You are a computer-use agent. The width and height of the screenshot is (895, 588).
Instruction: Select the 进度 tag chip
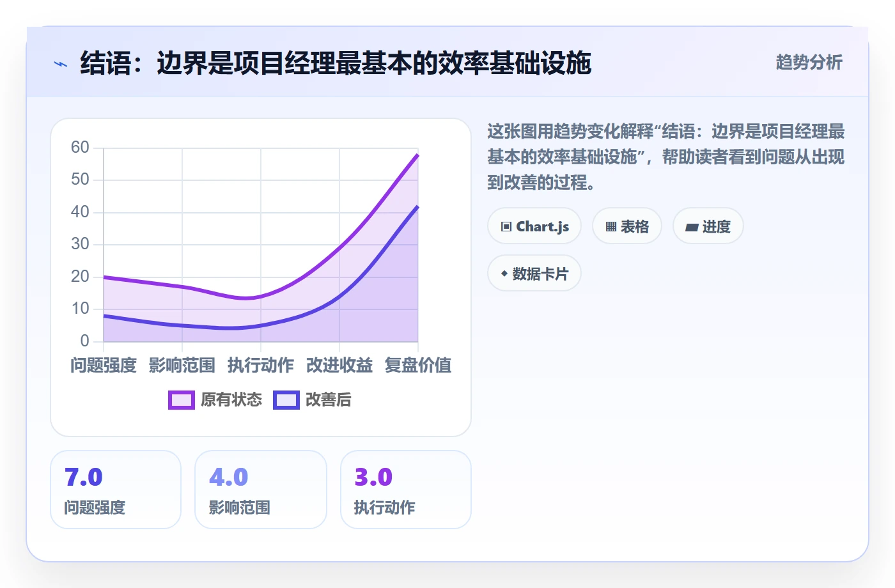(x=708, y=226)
